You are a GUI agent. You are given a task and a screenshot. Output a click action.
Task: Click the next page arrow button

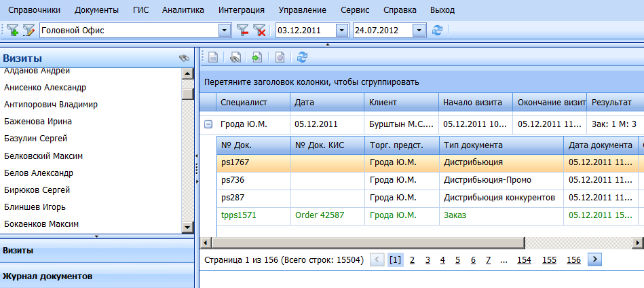(x=595, y=259)
